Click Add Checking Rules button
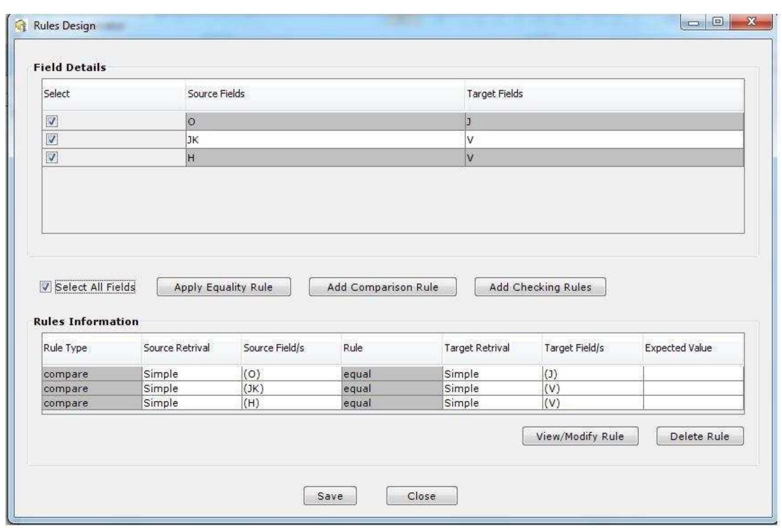782x532 pixels. 540,287
